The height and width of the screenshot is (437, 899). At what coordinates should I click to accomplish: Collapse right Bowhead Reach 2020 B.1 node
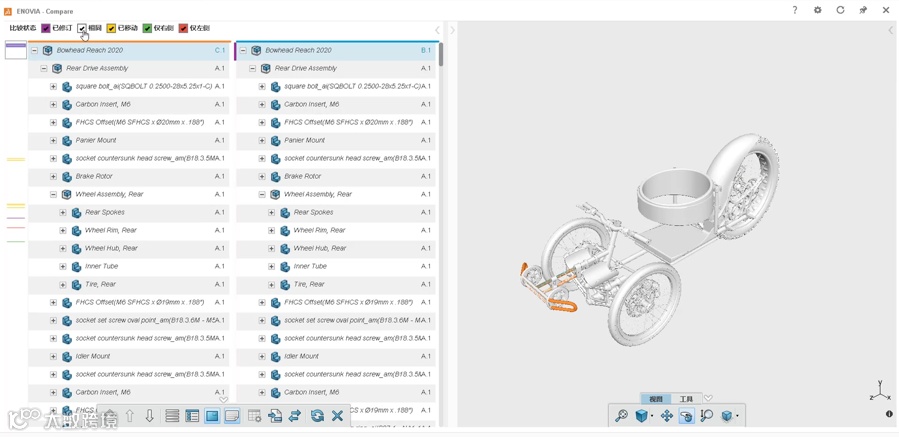tap(243, 50)
